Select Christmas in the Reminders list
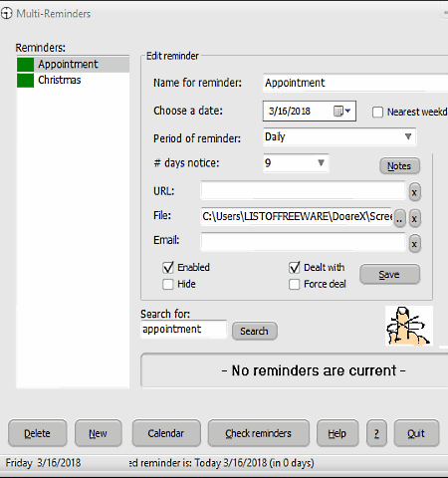The image size is (448, 478). 73,81
